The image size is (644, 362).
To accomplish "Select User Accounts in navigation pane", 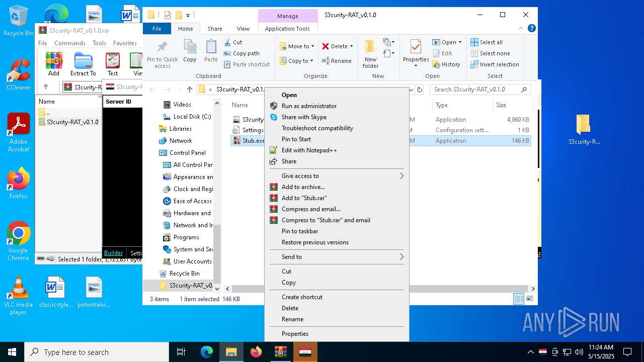I will tap(187, 261).
